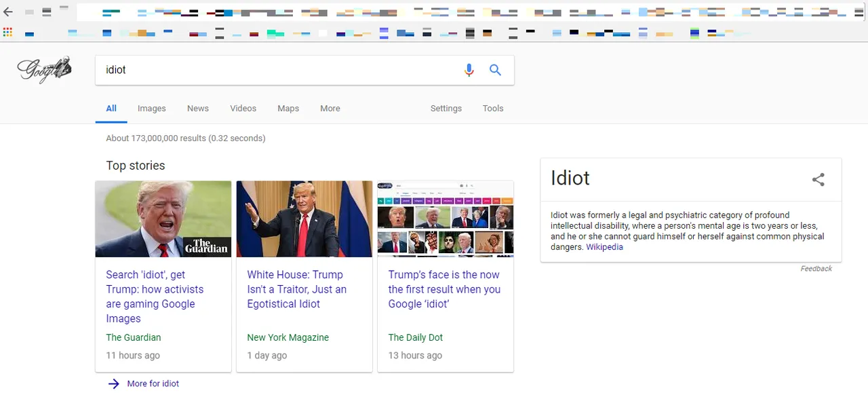Click the '11 hours ago' timestamp
The height and width of the screenshot is (393, 868).
point(133,355)
